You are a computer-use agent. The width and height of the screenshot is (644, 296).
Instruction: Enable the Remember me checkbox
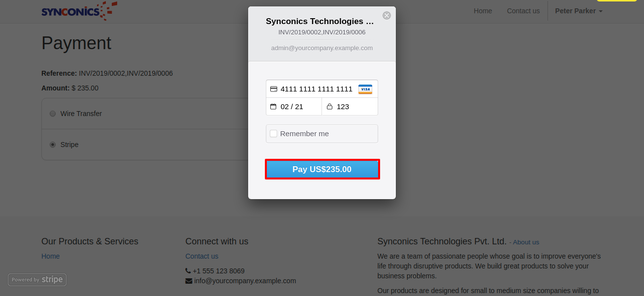pos(274,134)
